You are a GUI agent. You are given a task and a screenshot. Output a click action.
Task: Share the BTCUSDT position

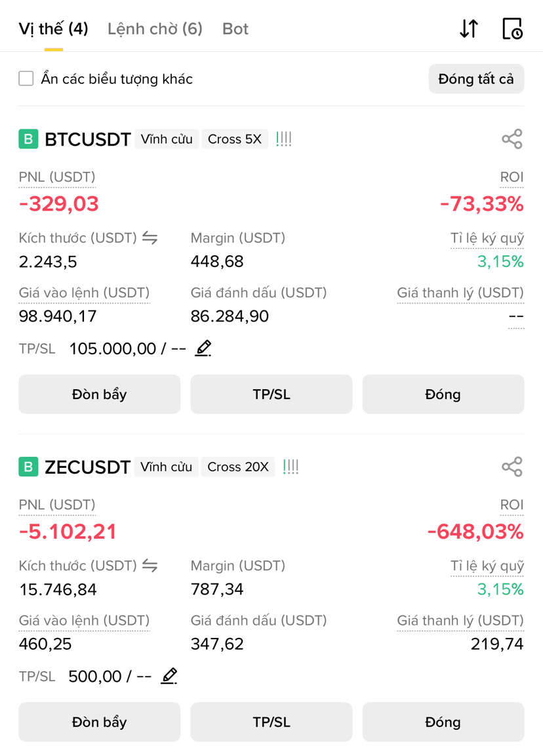pos(512,139)
